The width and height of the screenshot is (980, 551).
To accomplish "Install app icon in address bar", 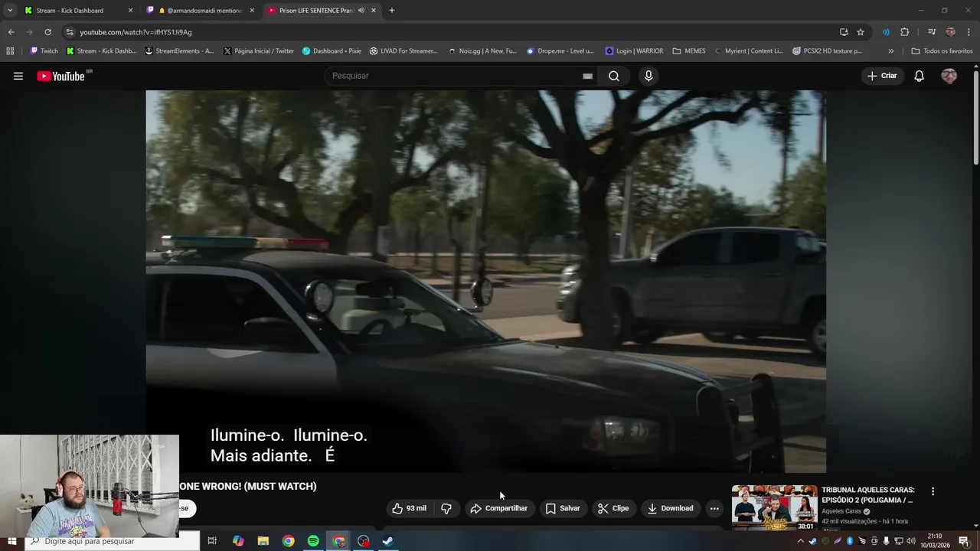I will point(844,32).
